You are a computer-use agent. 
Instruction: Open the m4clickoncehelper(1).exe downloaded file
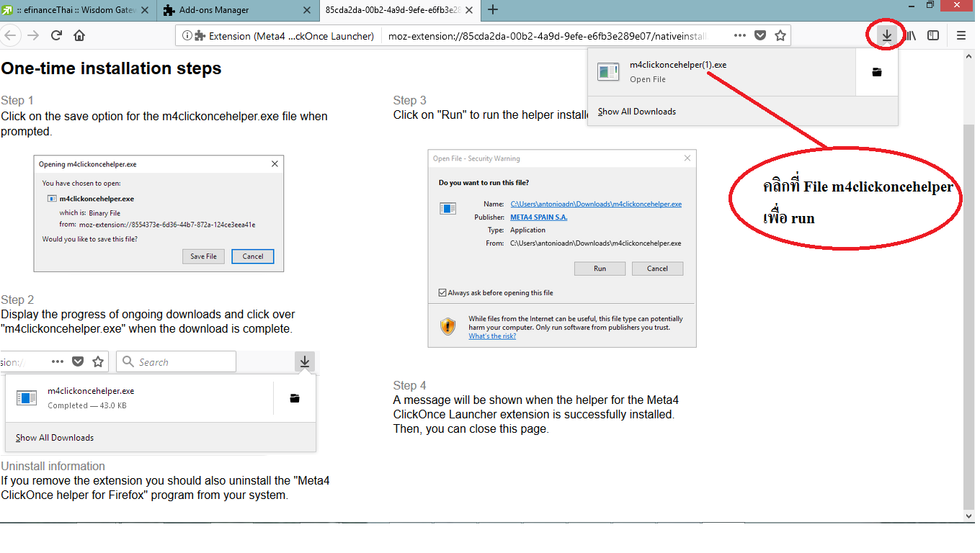[677, 71]
